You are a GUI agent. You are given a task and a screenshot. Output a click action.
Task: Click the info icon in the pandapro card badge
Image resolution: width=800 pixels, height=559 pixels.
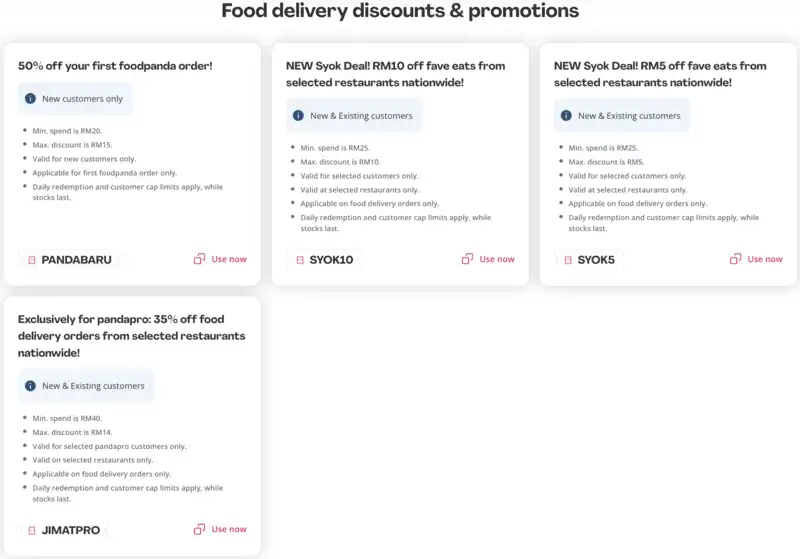pos(30,386)
